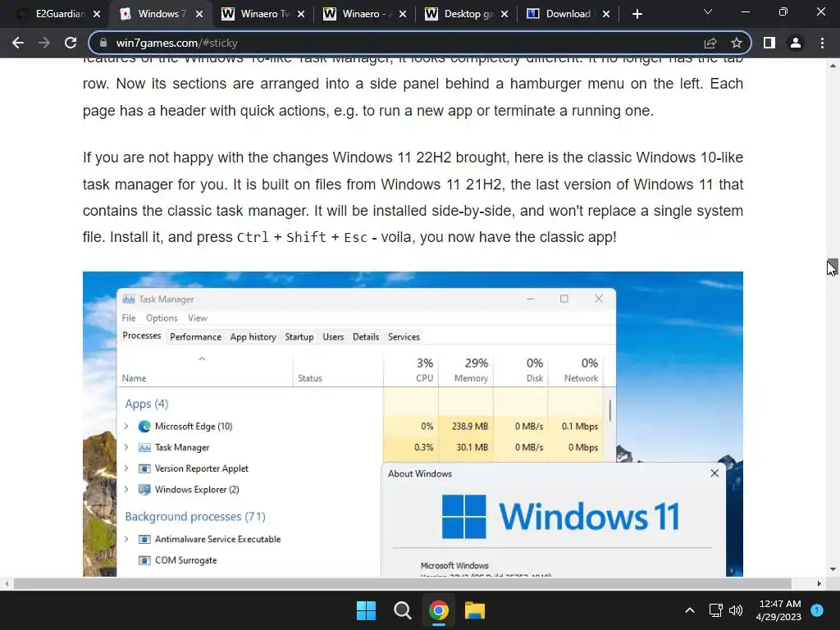
Task: Show hidden system tray icons
Action: (690, 610)
